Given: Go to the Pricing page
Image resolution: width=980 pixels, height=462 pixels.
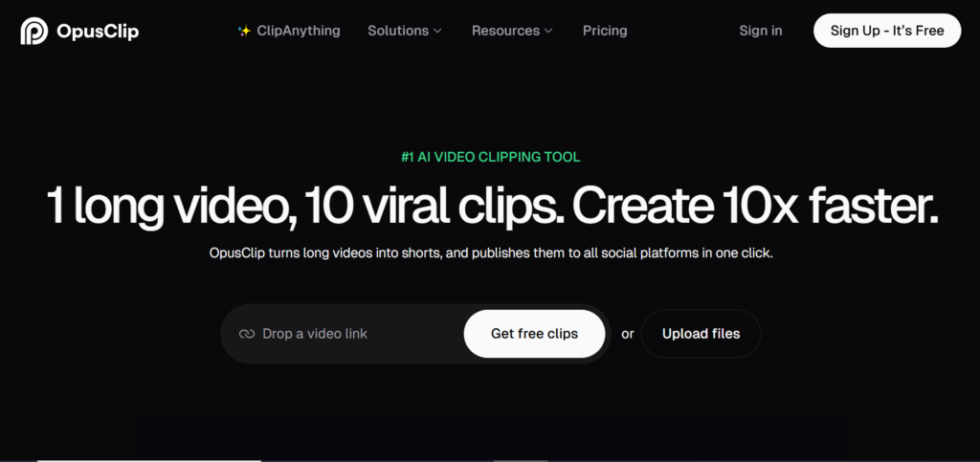Looking at the screenshot, I should (x=605, y=31).
